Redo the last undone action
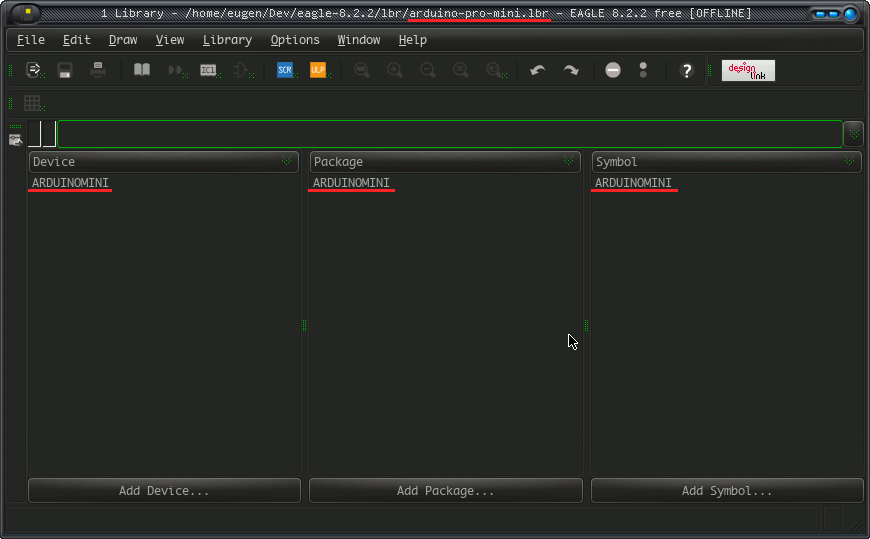This screenshot has height=539, width=870. 571,70
